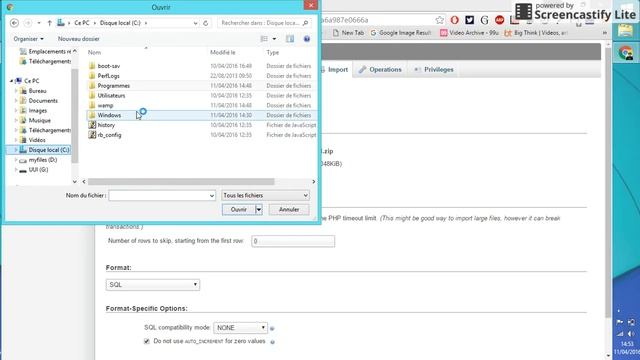Switch to the Operations tab in phpMyAdmin
This screenshot has width=640, height=360.
380,69
